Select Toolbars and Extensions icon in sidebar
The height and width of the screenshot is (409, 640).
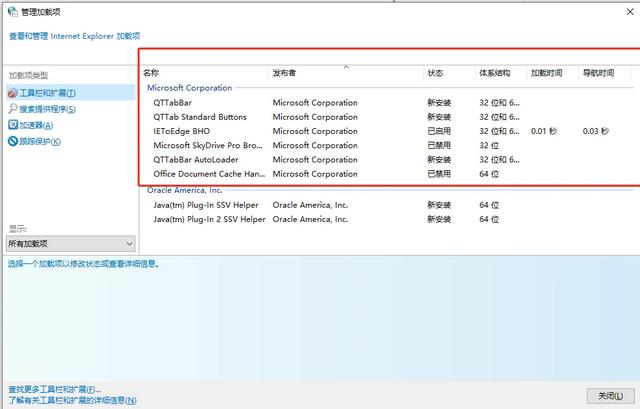(x=13, y=93)
